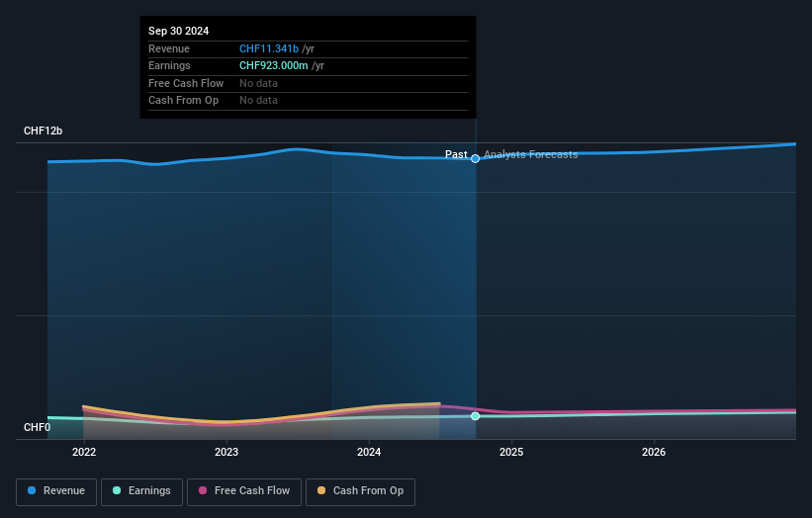Toggle the Free Cash Flow legend button

point(244,491)
